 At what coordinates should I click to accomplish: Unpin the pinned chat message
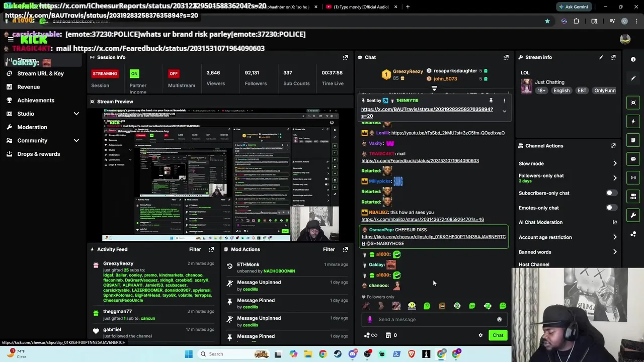coord(491,101)
